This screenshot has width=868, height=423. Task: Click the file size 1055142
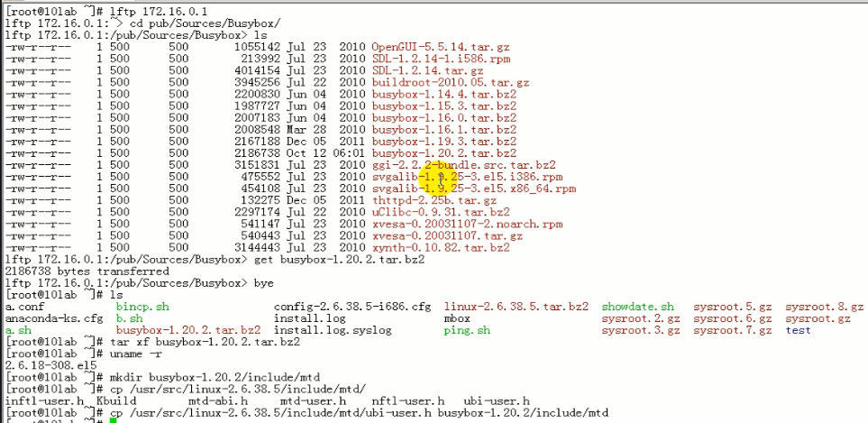click(258, 47)
